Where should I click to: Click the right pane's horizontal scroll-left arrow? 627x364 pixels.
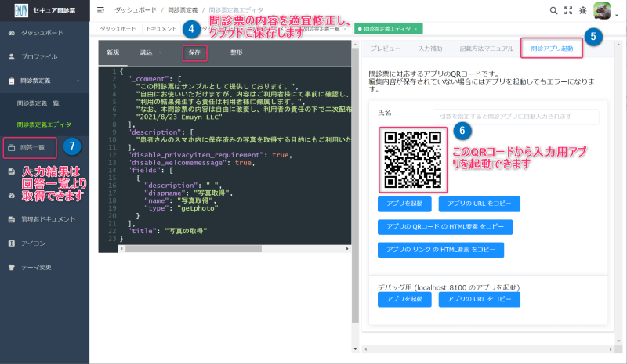pos(365,349)
